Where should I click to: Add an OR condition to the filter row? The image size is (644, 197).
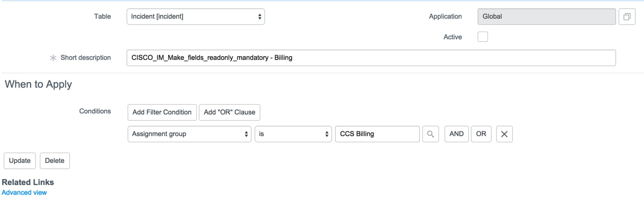pyautogui.click(x=481, y=134)
